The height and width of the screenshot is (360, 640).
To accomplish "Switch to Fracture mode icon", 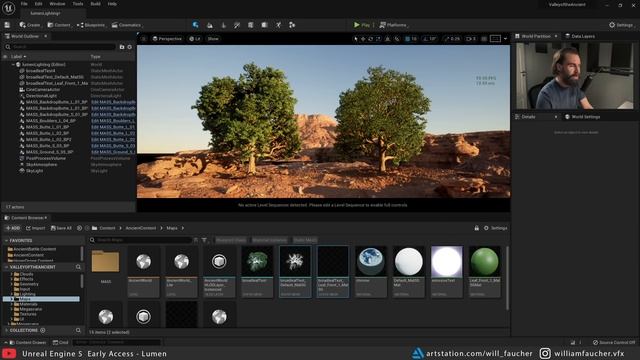I will coord(264,25).
